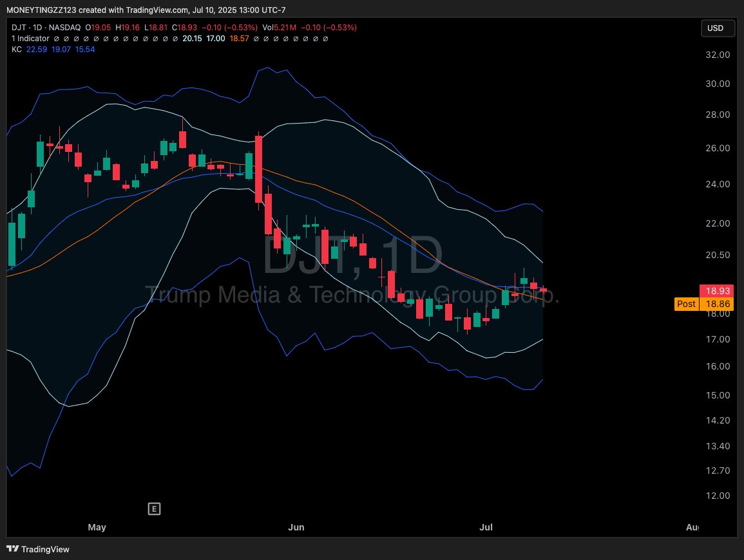This screenshot has height=560, width=744.
Task: Click the close value C18.93
Action: [185, 28]
